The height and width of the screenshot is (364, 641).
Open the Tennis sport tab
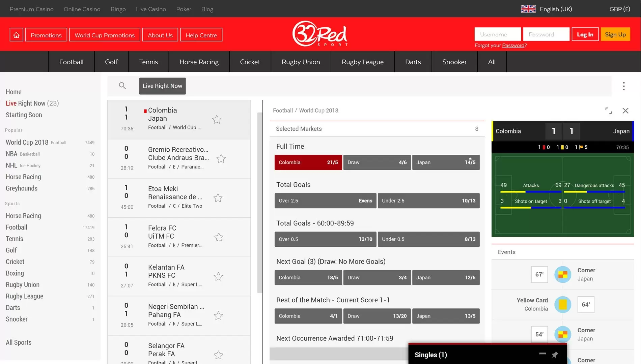click(x=148, y=62)
